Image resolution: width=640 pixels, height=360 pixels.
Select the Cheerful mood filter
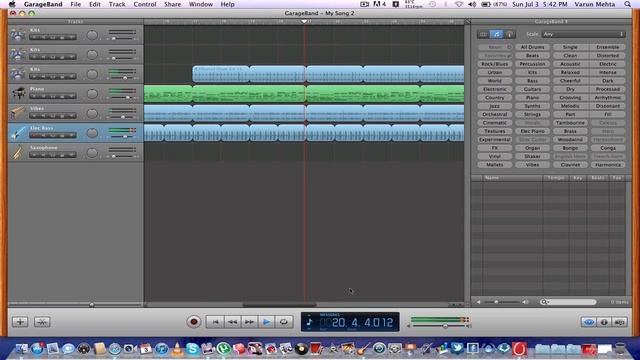pyautogui.click(x=570, y=81)
